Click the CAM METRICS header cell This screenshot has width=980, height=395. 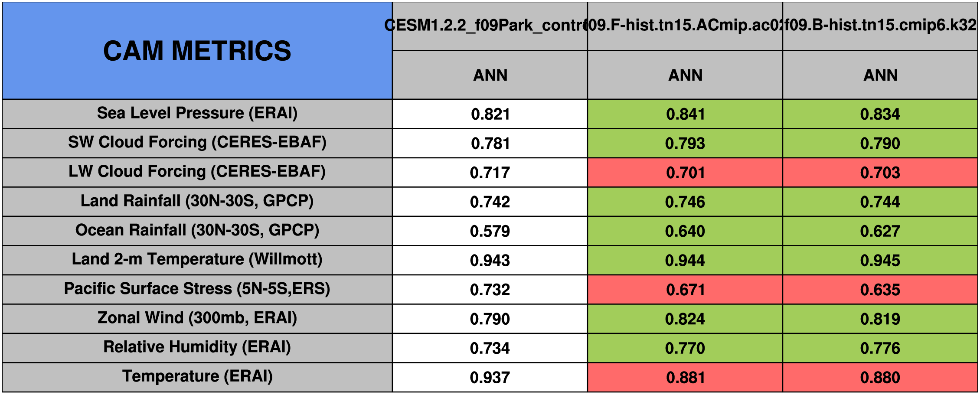click(x=197, y=51)
